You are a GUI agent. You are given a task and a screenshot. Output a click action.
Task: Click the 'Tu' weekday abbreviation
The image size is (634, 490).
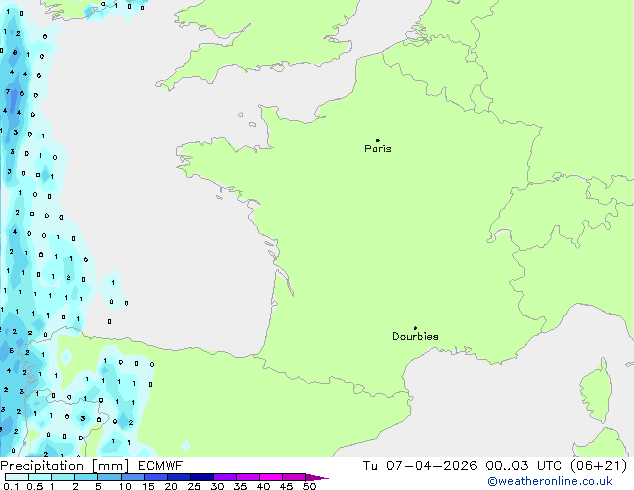coord(370,466)
